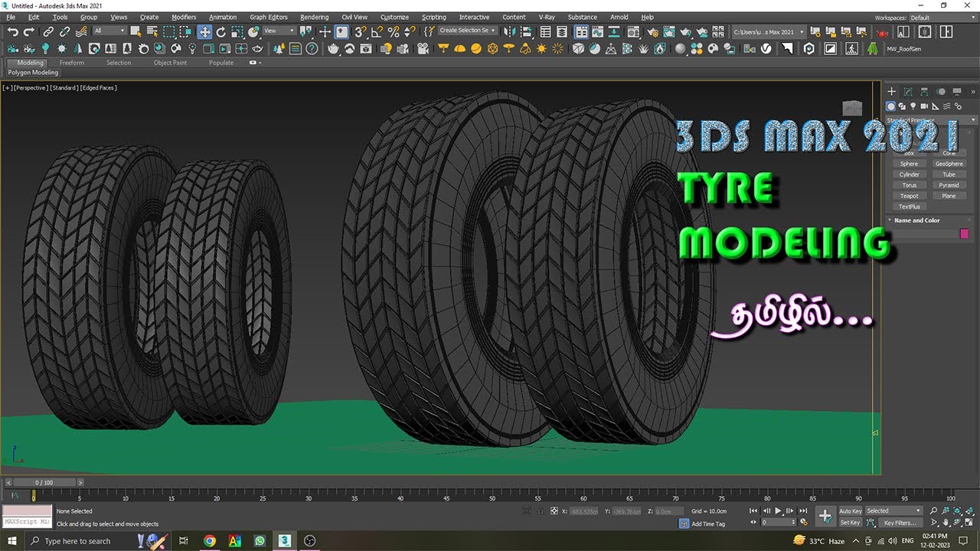
Task: Open the viewport [+] general menu
Action: point(7,88)
